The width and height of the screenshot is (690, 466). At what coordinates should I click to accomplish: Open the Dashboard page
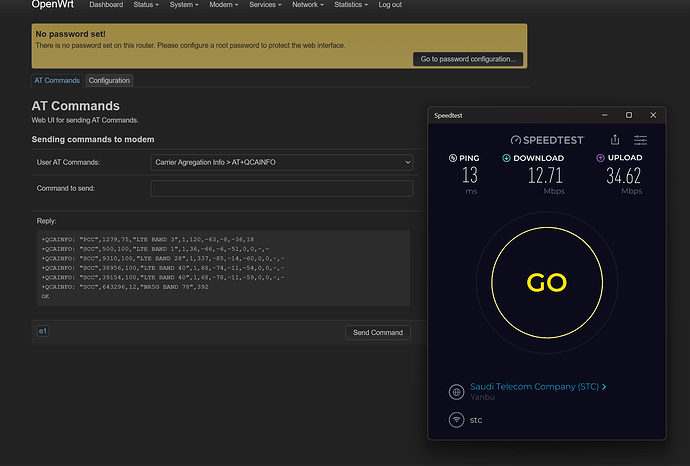pyautogui.click(x=106, y=5)
